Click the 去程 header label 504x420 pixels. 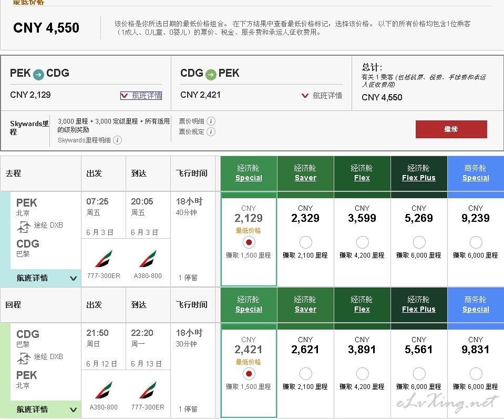coord(13,173)
